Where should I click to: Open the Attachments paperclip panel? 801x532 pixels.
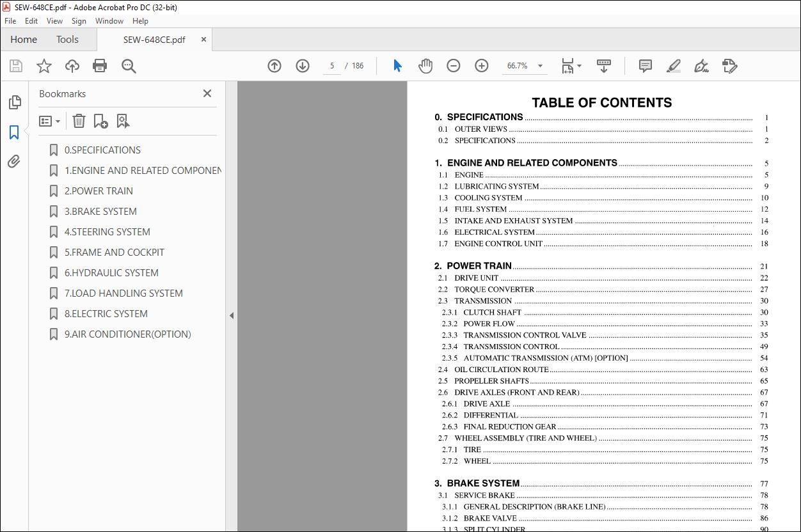coord(14,162)
